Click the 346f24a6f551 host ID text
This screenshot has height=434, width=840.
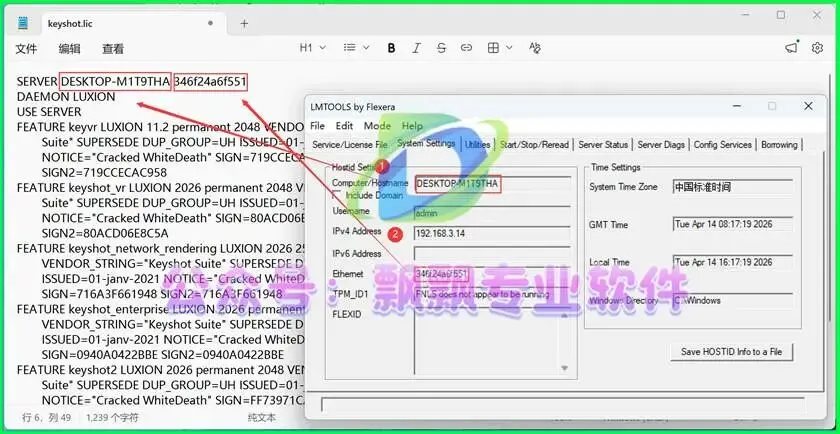(211, 81)
